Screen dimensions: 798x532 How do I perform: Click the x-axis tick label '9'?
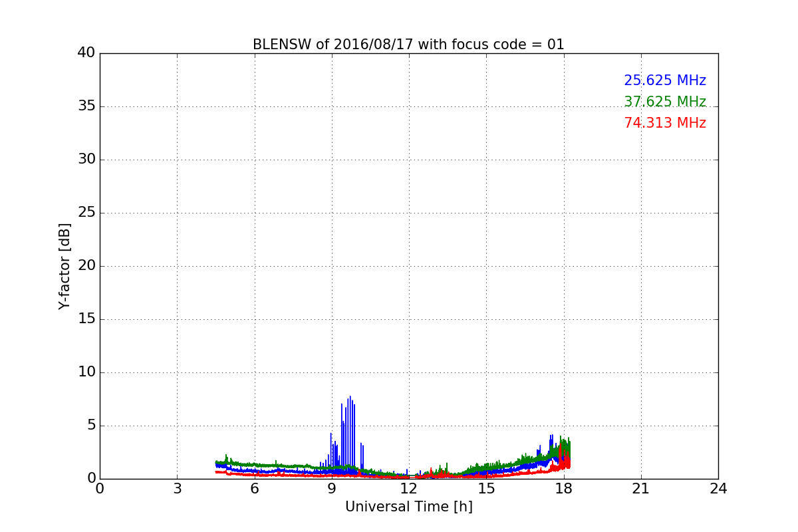(332, 489)
